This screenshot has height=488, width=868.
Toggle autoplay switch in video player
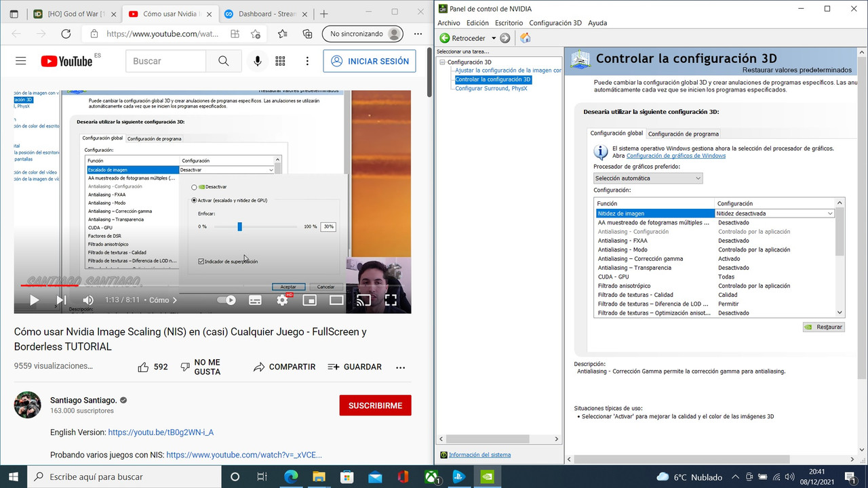click(x=226, y=300)
